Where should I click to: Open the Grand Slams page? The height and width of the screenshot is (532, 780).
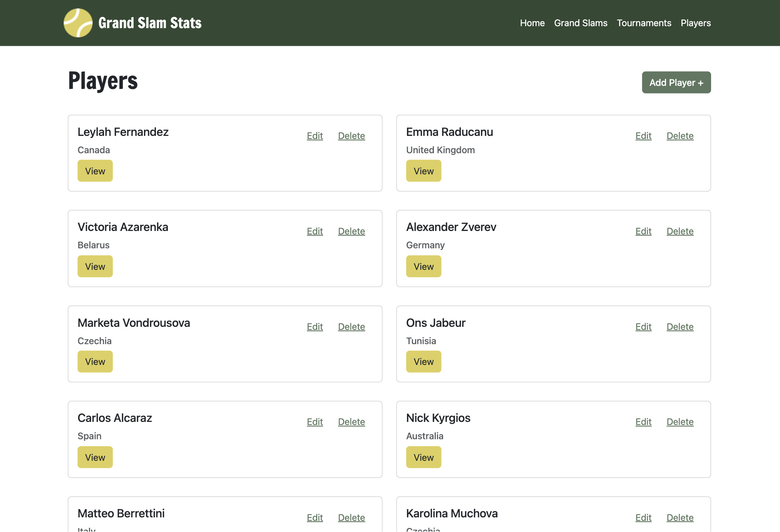pos(581,23)
